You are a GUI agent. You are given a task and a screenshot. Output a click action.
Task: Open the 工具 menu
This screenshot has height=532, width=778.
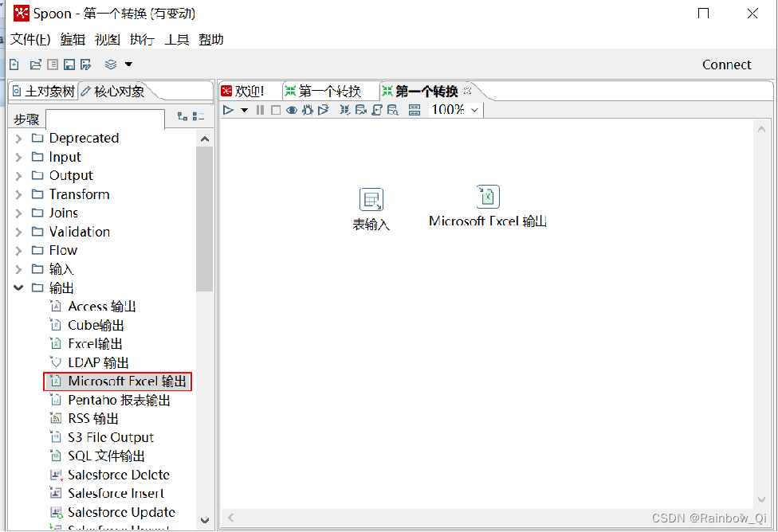tap(177, 39)
